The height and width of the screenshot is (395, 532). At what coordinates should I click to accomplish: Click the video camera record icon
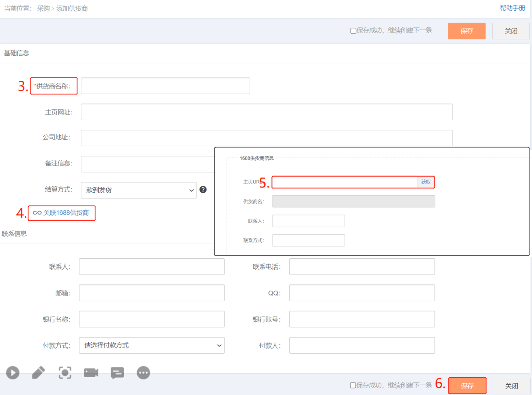[x=91, y=373]
